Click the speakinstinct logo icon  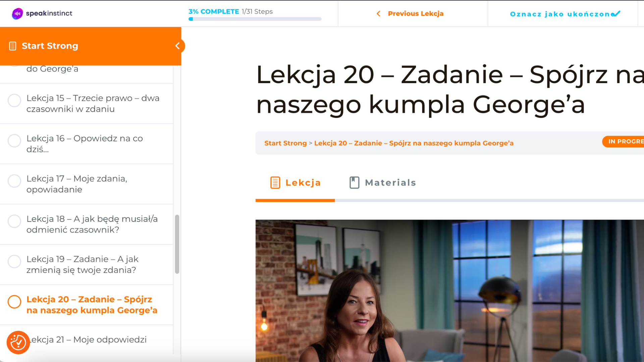click(x=17, y=13)
